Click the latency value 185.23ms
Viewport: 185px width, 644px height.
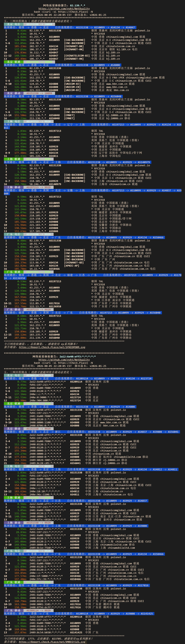click(x=20, y=46)
